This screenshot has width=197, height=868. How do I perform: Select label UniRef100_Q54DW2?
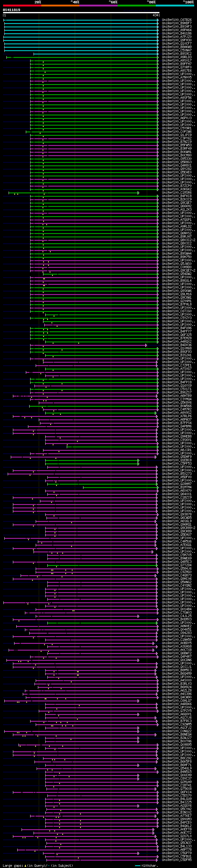pos(177,274)
